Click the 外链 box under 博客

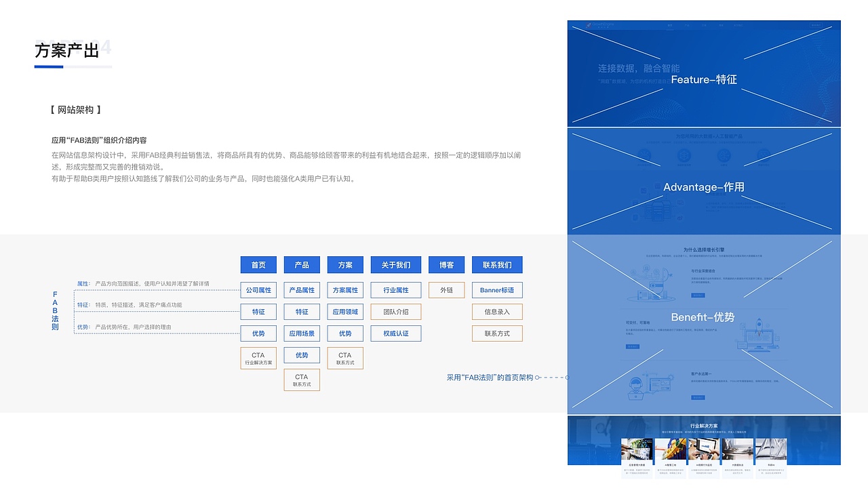point(446,290)
